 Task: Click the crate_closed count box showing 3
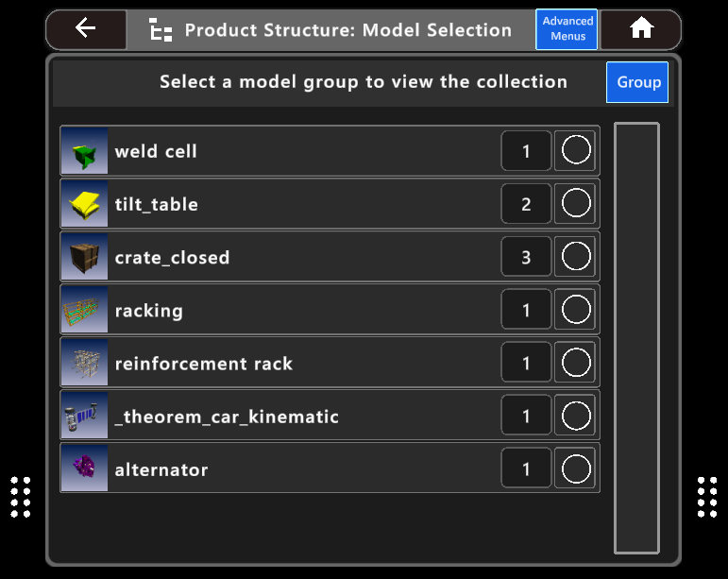click(x=526, y=257)
